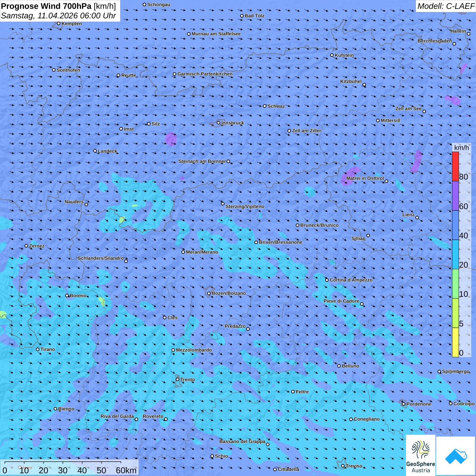Select the Trento city marker dot
Image resolution: width=476 pixels, height=476 pixels.
click(x=177, y=379)
